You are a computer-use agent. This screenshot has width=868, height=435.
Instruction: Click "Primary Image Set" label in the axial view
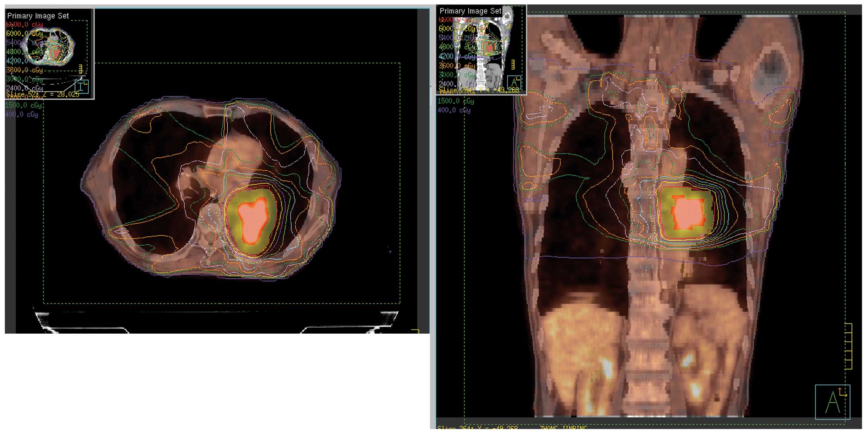[38, 16]
